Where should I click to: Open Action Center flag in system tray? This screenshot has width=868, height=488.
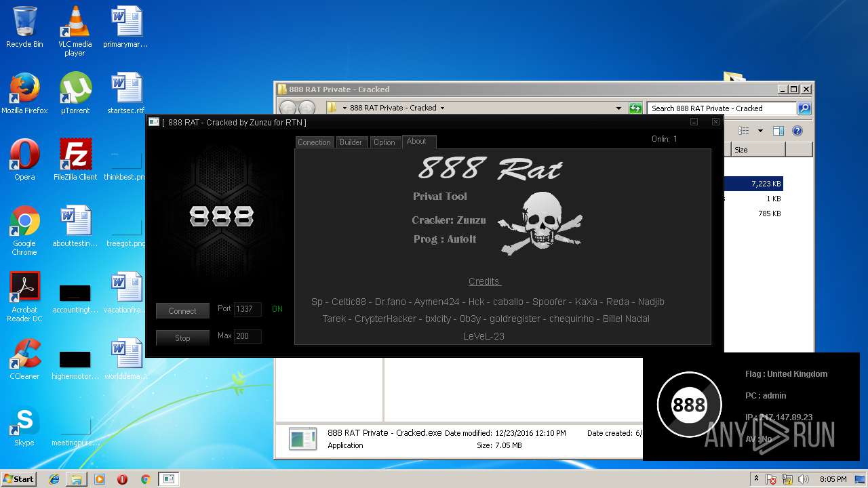[772, 479]
